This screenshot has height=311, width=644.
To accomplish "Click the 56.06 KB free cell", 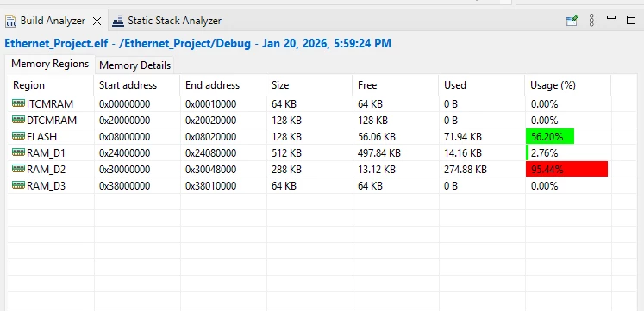I will click(x=377, y=137).
